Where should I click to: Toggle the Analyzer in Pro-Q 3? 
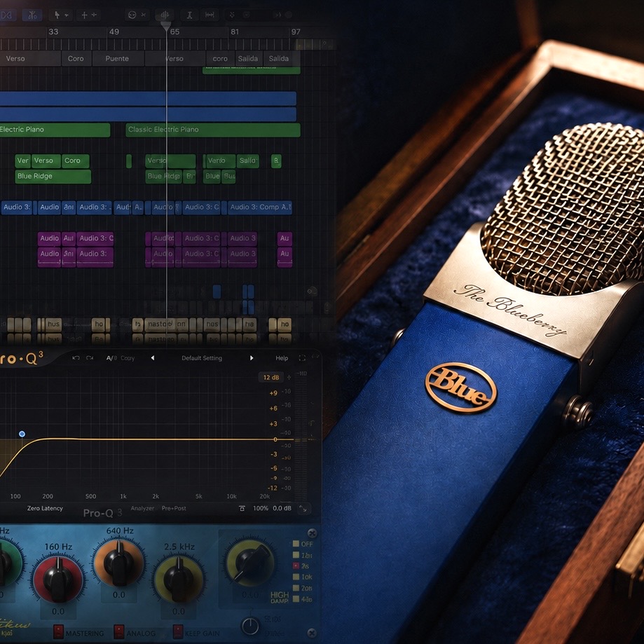tap(142, 509)
